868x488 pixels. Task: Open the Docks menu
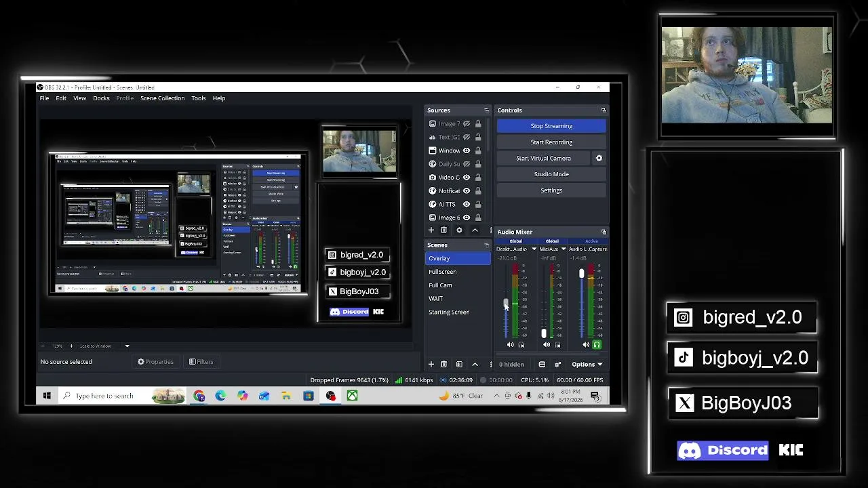tap(101, 98)
